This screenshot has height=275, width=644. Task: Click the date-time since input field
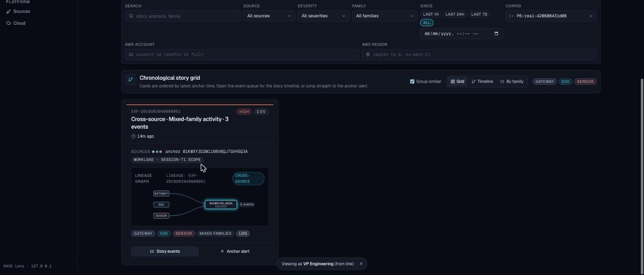pos(461,34)
